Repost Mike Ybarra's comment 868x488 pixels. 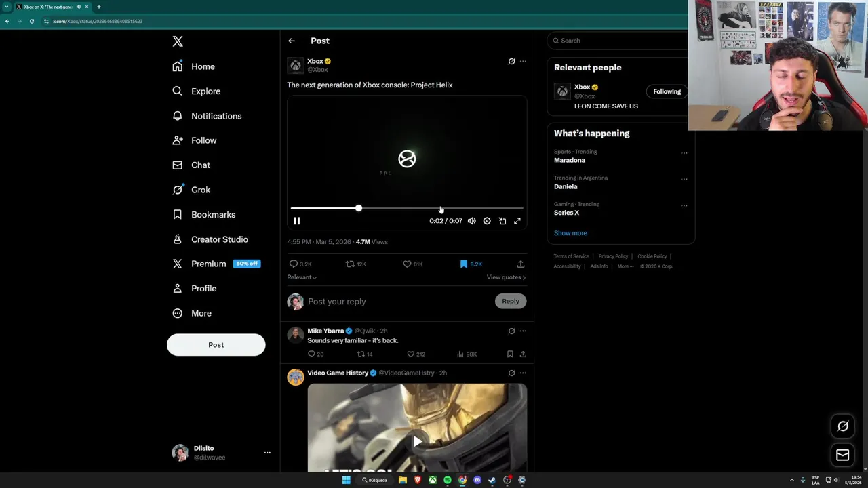click(365, 354)
